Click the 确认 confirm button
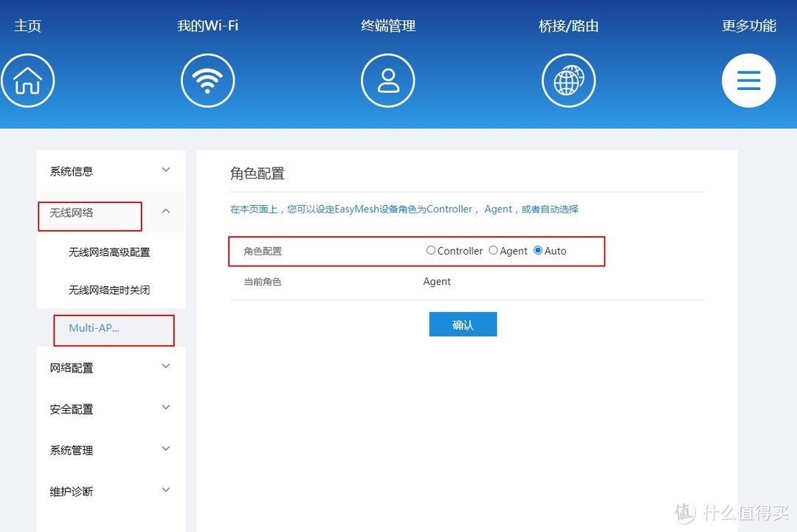Screen dimensions: 797x532 (x=463, y=324)
